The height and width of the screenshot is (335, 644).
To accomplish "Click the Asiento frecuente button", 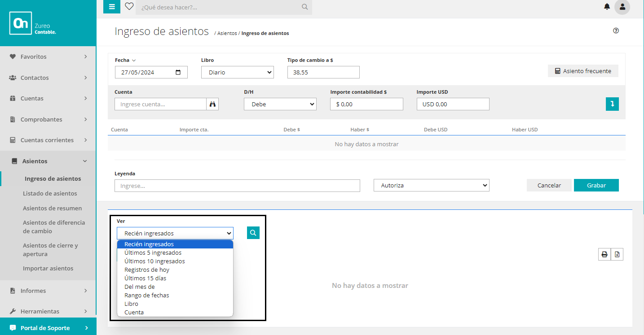I will pos(583,71).
